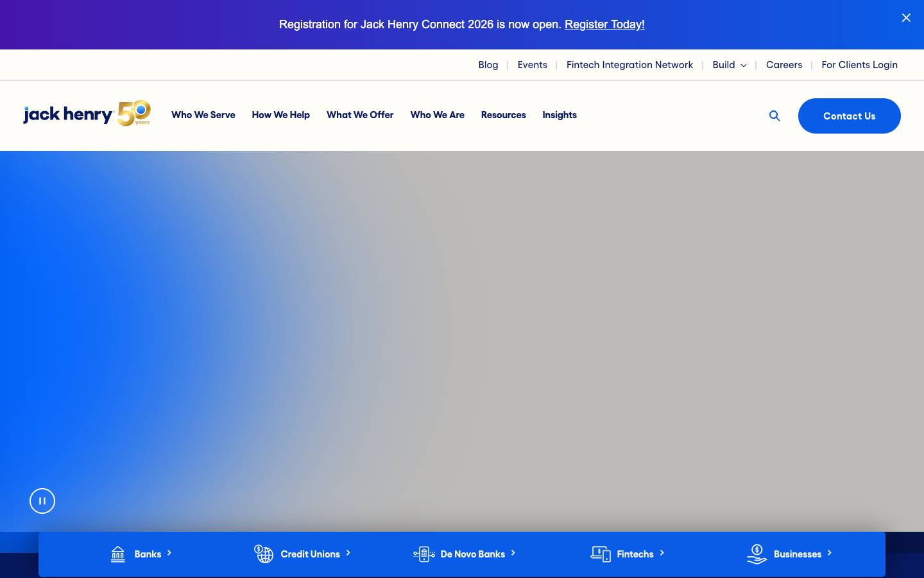The height and width of the screenshot is (578, 924).
Task: Click the Fintechs devices icon
Action: [x=601, y=554]
